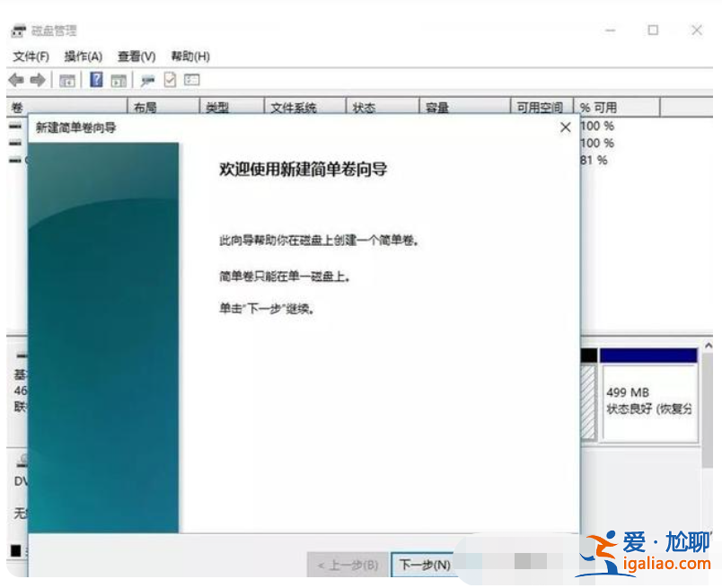
Task: Sort volumes by the 容量 column header
Action: (437, 105)
